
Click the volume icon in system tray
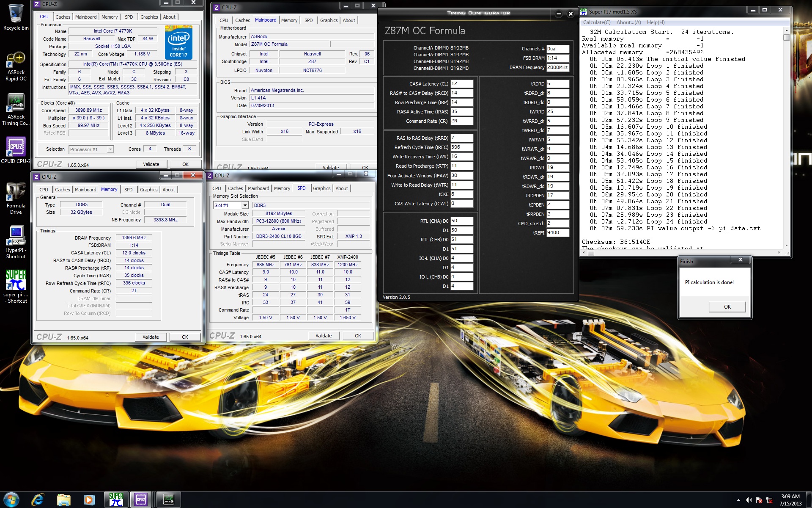click(749, 500)
